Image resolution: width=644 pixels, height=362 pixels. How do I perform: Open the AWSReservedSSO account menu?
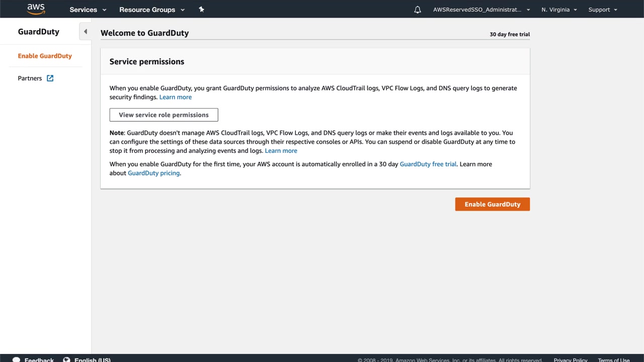pos(481,10)
